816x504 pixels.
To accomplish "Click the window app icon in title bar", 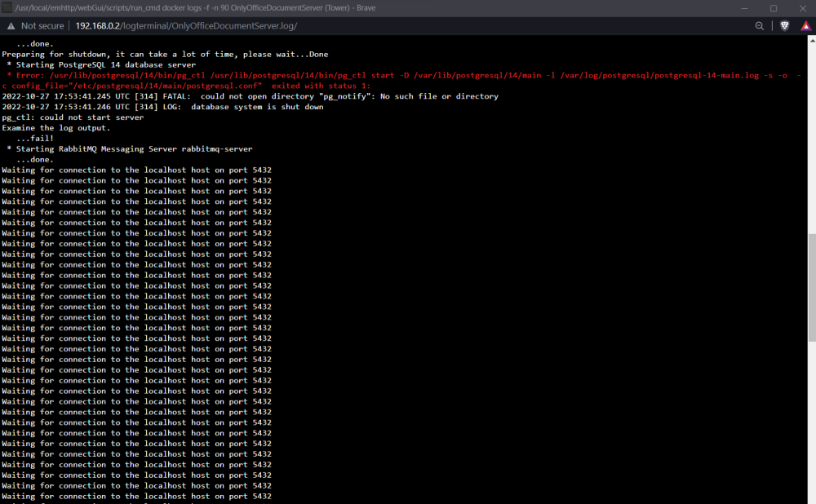I will point(7,8).
